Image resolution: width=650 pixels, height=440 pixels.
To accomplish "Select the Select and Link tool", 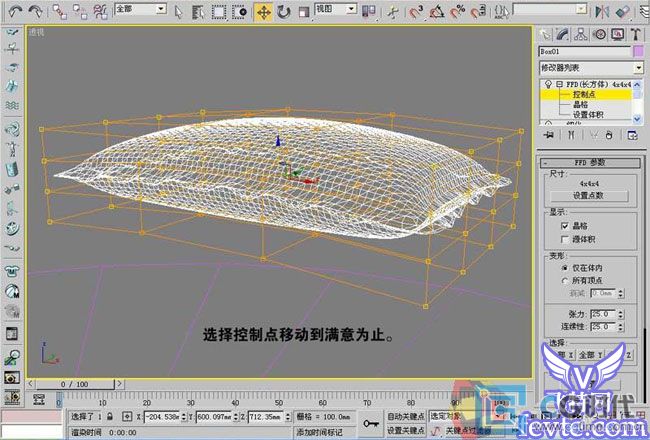I will 60,12.
